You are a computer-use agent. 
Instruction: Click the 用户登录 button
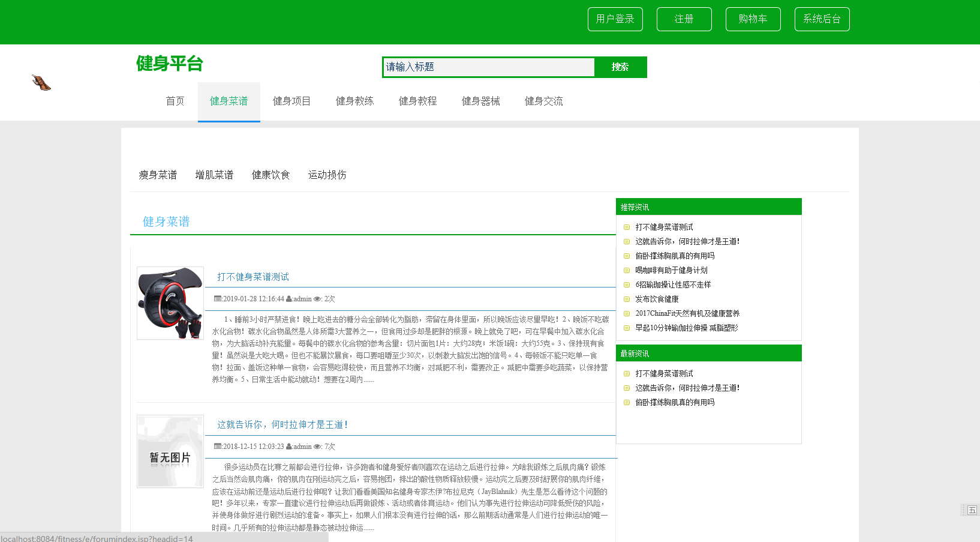(x=615, y=19)
